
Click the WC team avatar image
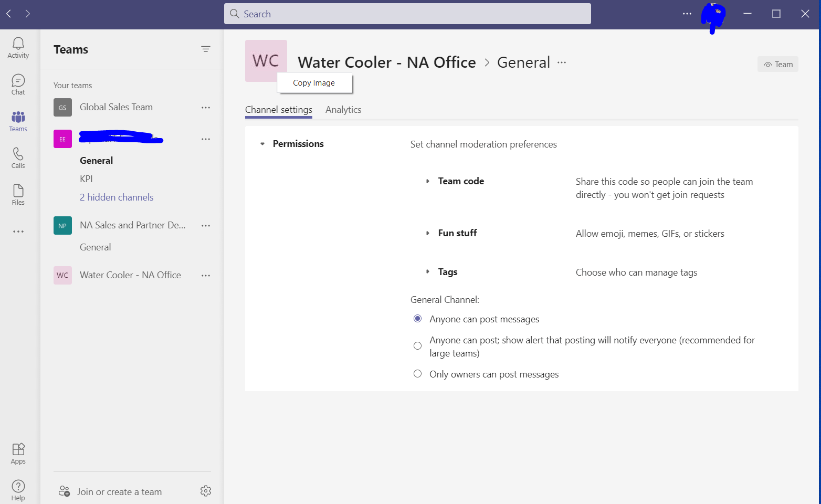click(x=266, y=61)
